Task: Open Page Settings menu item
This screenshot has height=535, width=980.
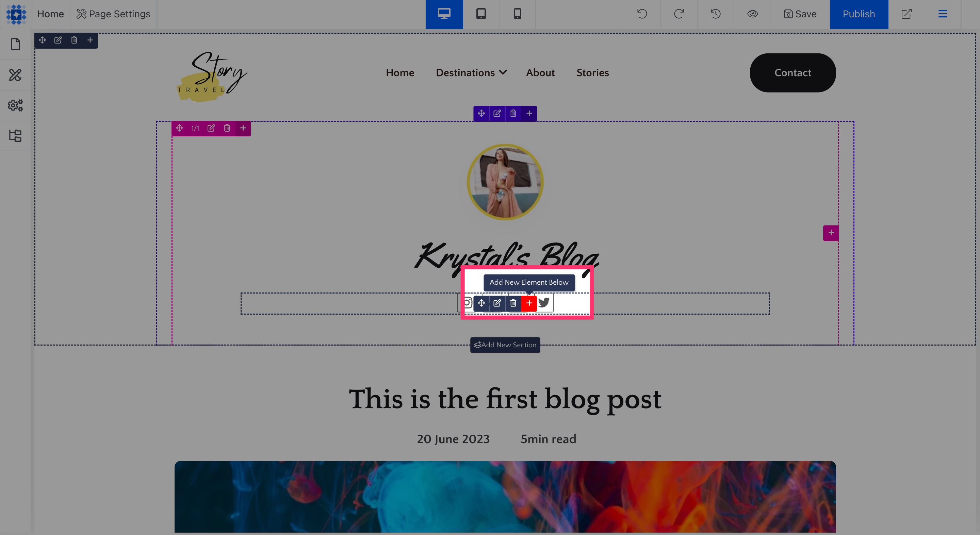Action: (x=113, y=13)
